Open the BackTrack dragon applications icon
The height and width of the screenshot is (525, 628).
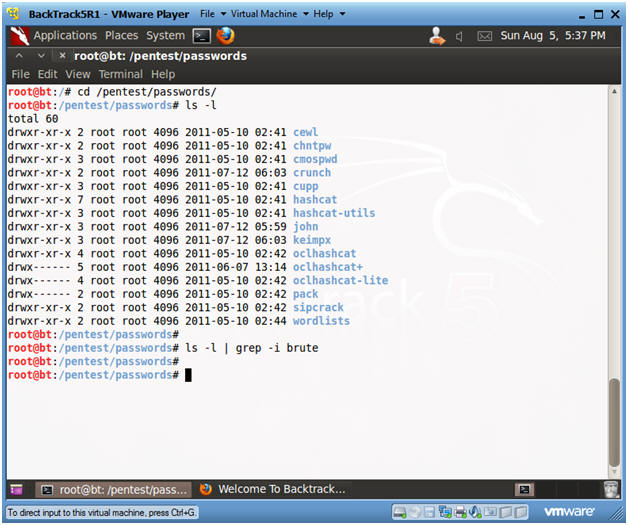coord(19,36)
